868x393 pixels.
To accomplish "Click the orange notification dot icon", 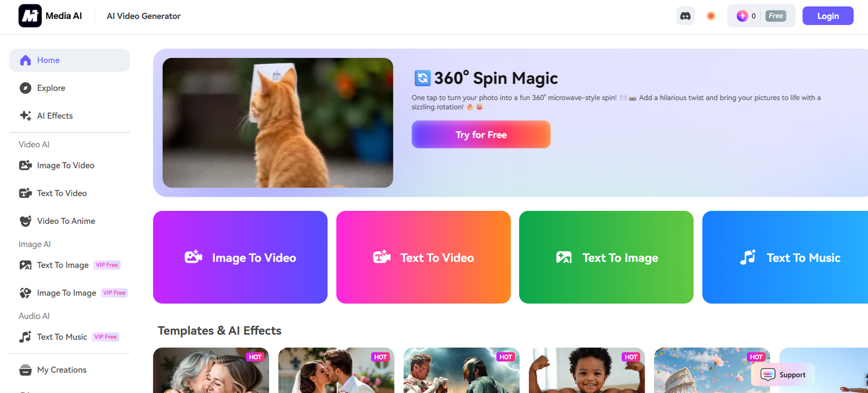I will [711, 16].
